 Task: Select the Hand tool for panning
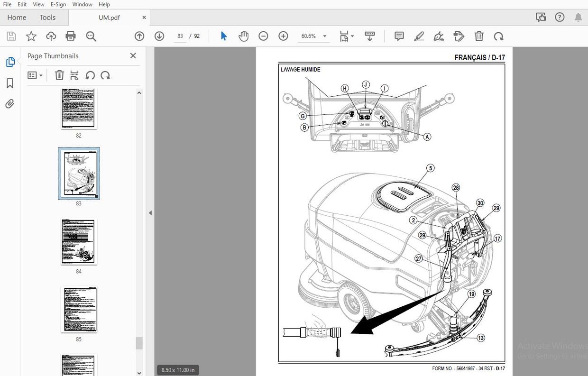point(243,36)
